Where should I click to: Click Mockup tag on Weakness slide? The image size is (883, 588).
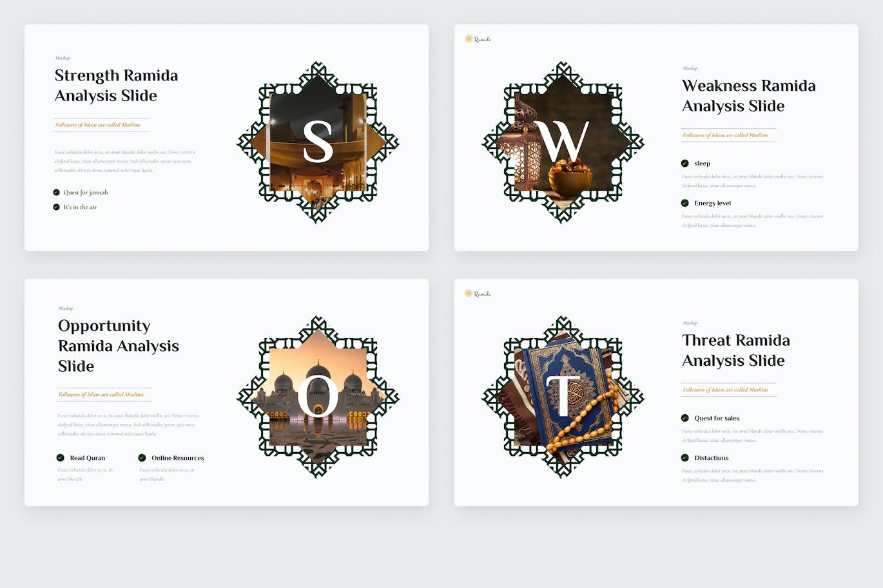coord(690,68)
